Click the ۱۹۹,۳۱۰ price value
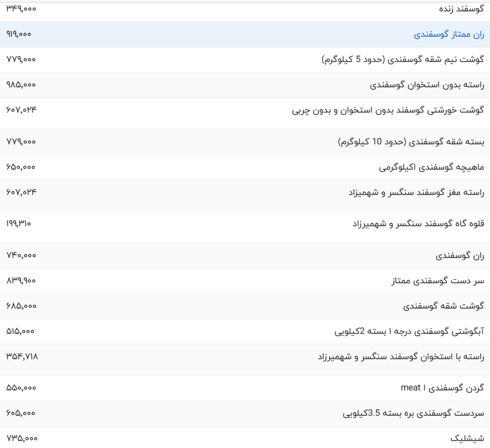This screenshot has height=448, width=490. (x=18, y=224)
